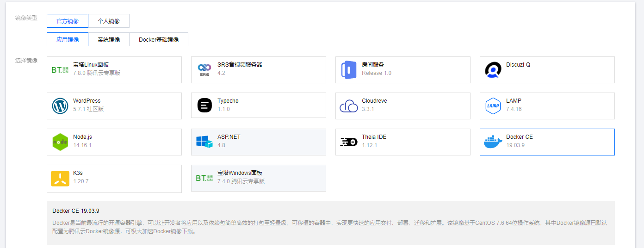Click version text 5.7.1 社区版

pyautogui.click(x=88, y=109)
